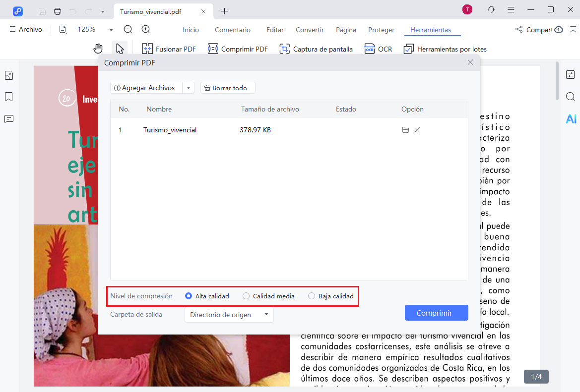Close the Comprimir PDF dialog

point(470,62)
